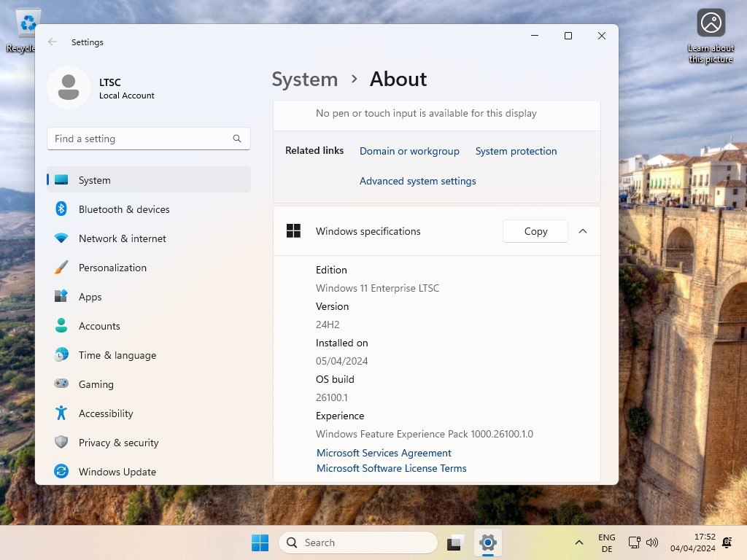Select Apps in the sidebar

click(x=149, y=297)
